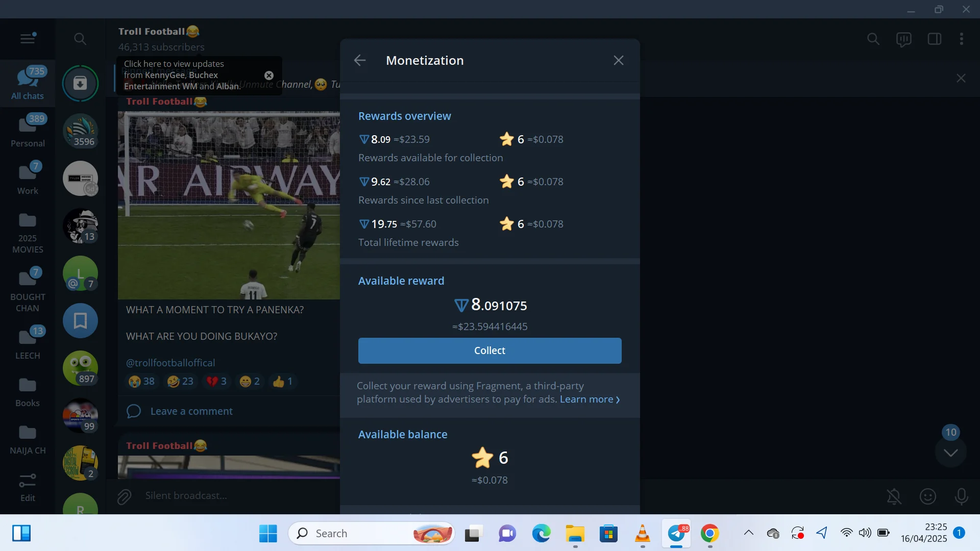Select the Personal folder
The height and width of the screenshot is (551, 980).
tap(28, 131)
